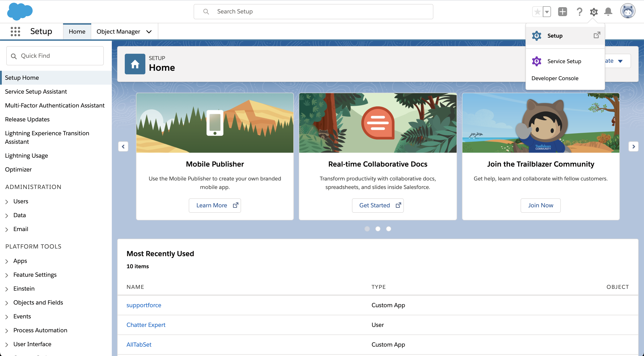Expand the Einstein section

pyautogui.click(x=7, y=289)
